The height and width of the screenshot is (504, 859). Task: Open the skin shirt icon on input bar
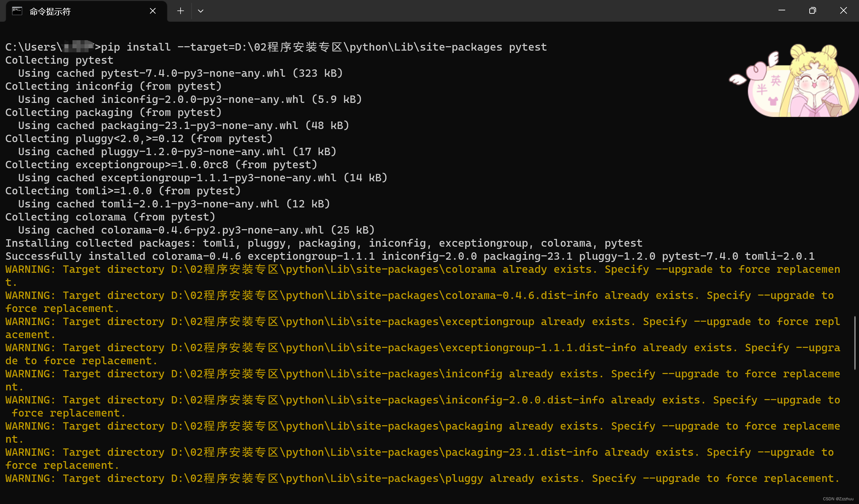(772, 101)
